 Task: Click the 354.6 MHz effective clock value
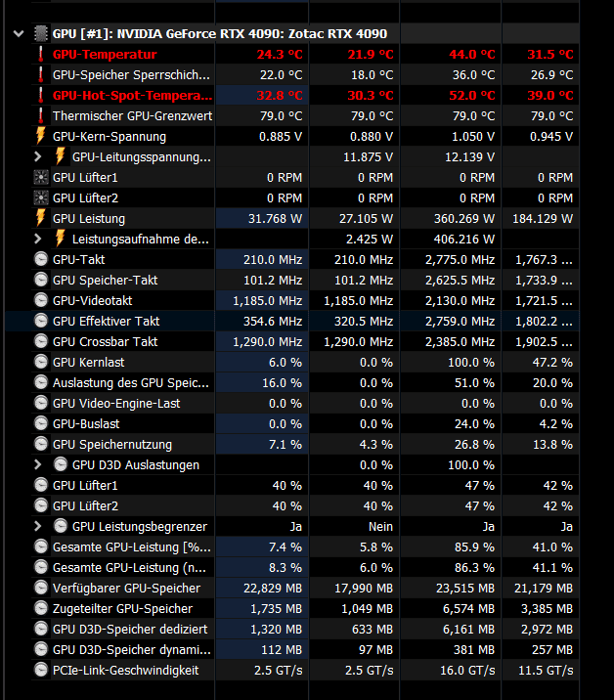(x=273, y=322)
